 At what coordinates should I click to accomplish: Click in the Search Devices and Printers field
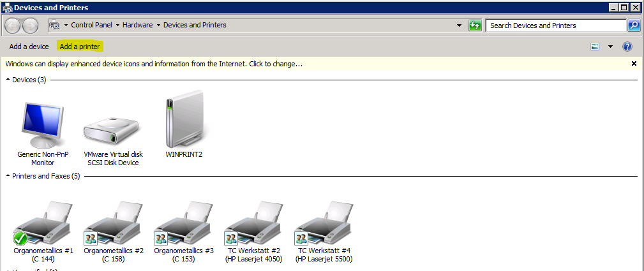coord(554,26)
